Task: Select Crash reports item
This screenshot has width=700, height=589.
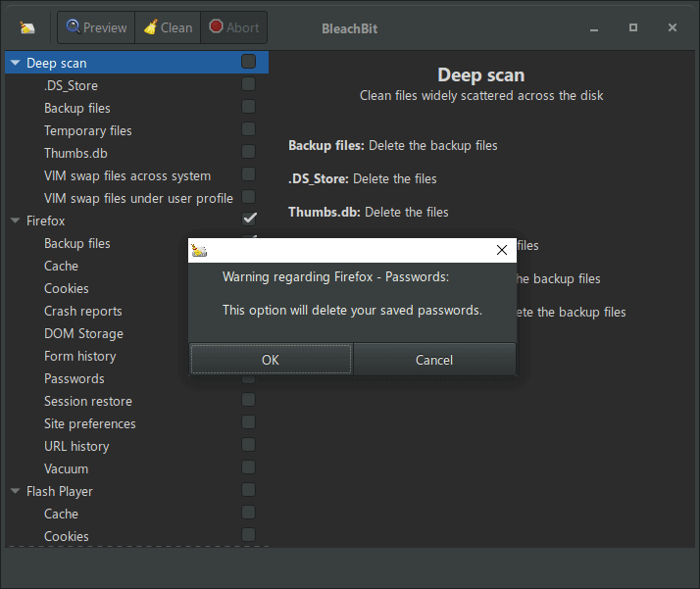Action: pyautogui.click(x=83, y=311)
